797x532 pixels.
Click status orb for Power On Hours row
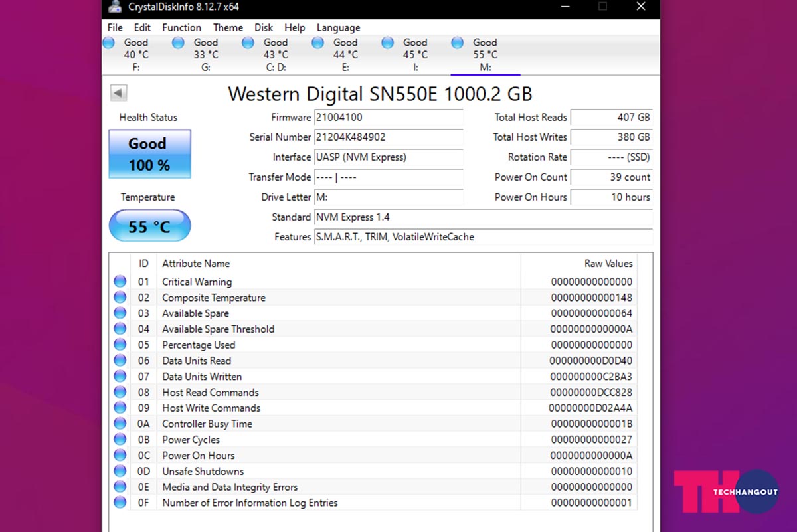coord(120,455)
